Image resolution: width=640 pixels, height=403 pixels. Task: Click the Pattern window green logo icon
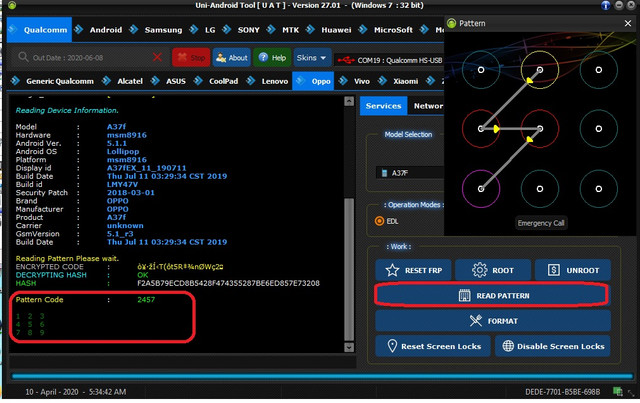[451, 23]
